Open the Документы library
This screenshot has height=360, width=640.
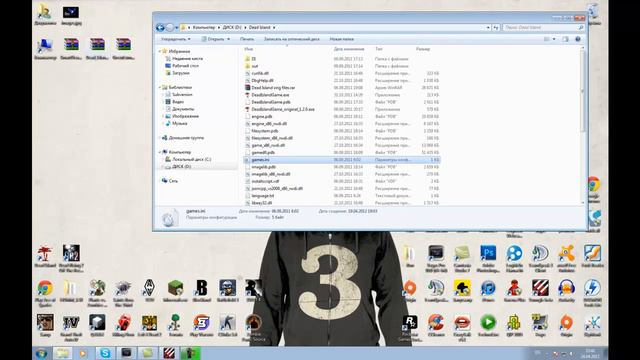click(x=183, y=109)
